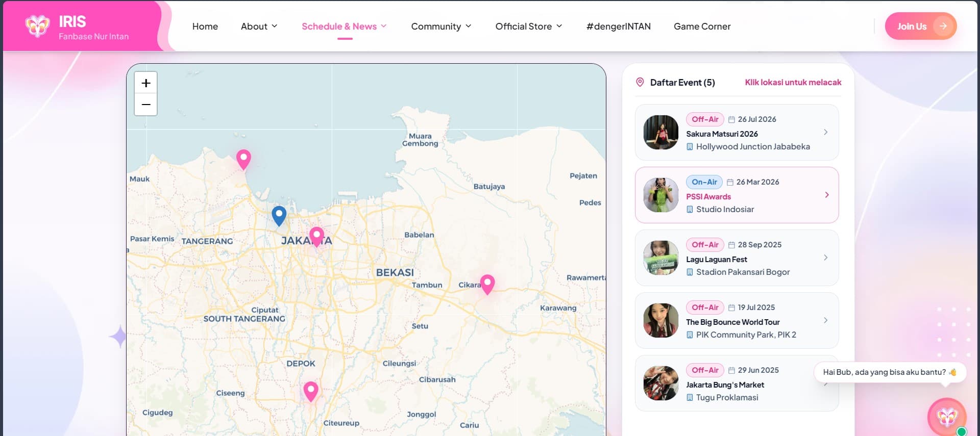
Task: Click the PSSI Awards title link
Action: pos(708,197)
